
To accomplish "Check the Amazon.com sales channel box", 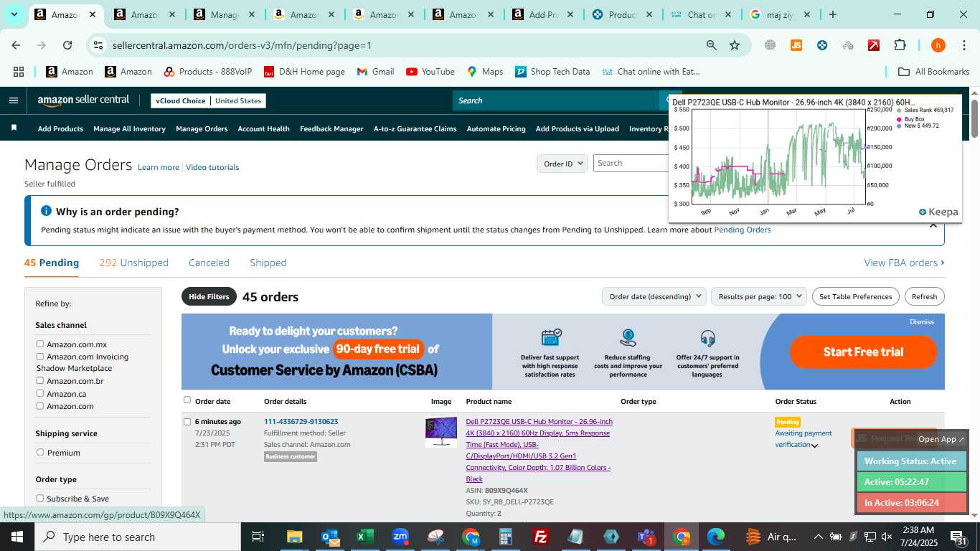I will [x=40, y=406].
